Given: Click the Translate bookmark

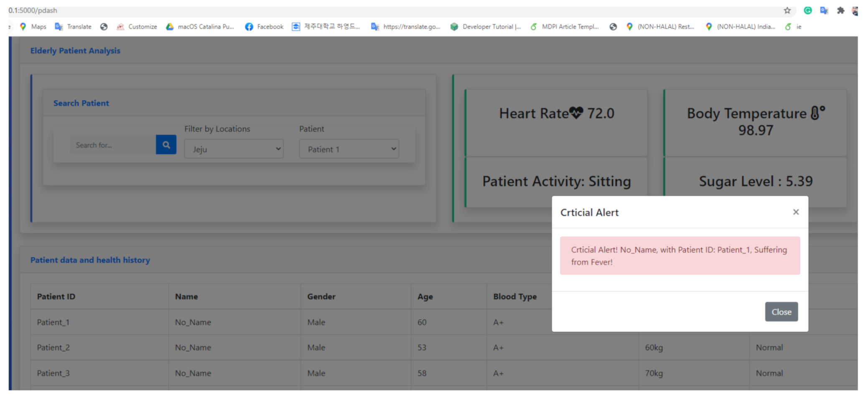Looking at the screenshot, I should coord(74,27).
